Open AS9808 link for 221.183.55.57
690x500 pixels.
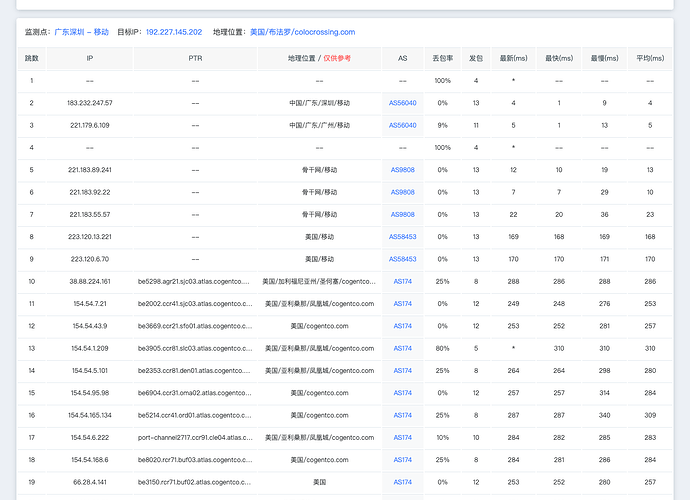[403, 215]
